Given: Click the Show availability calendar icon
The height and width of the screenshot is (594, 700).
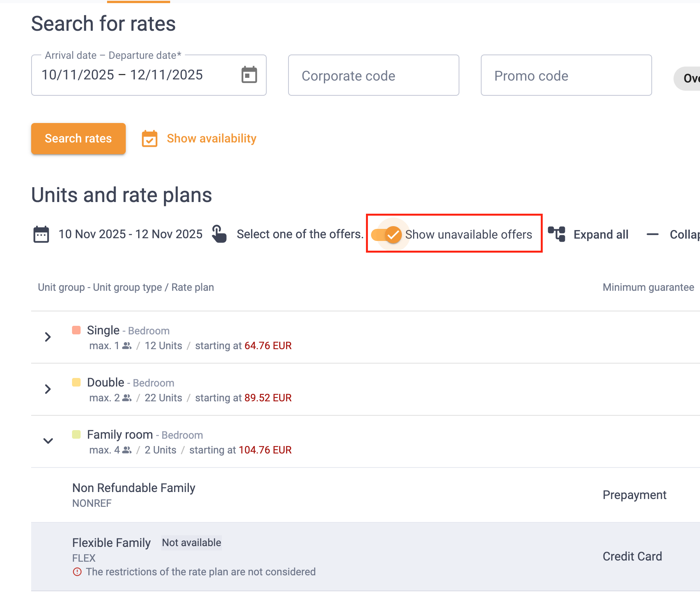Looking at the screenshot, I should [x=149, y=139].
